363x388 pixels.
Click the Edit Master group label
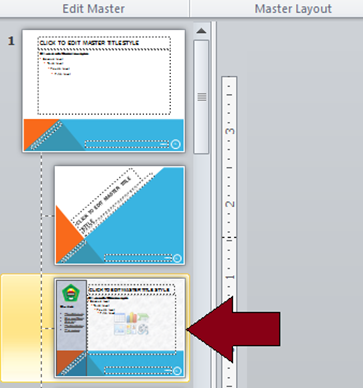click(x=94, y=9)
